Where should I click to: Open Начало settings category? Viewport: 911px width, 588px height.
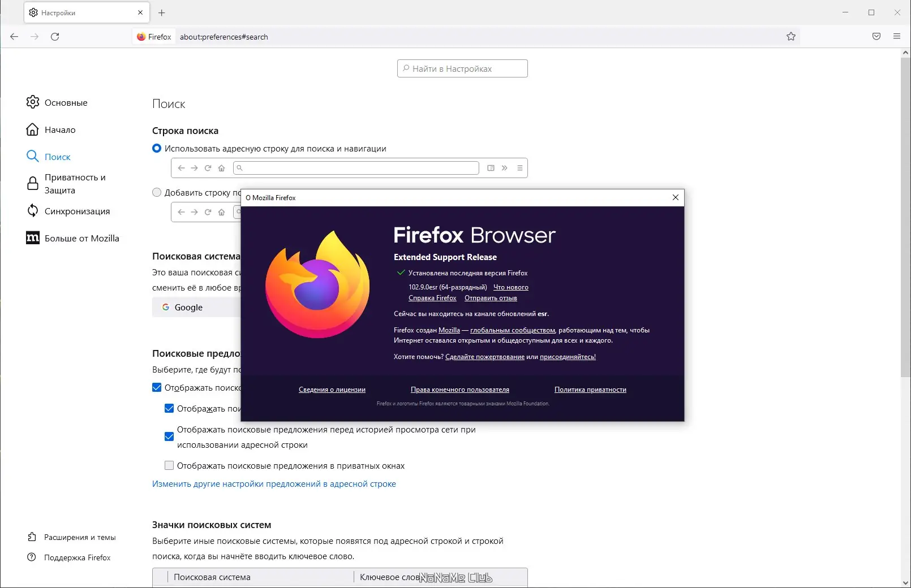(x=51, y=129)
